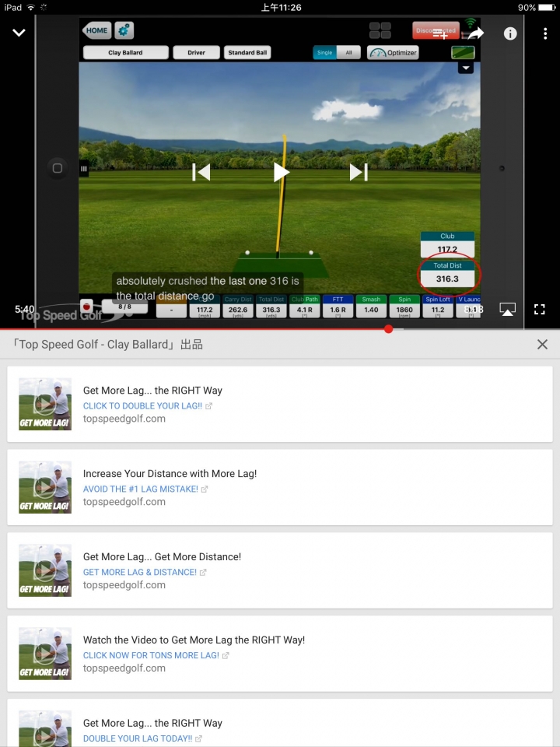The image size is (560, 747).
Task: Skip to the next video
Action: coord(359,172)
